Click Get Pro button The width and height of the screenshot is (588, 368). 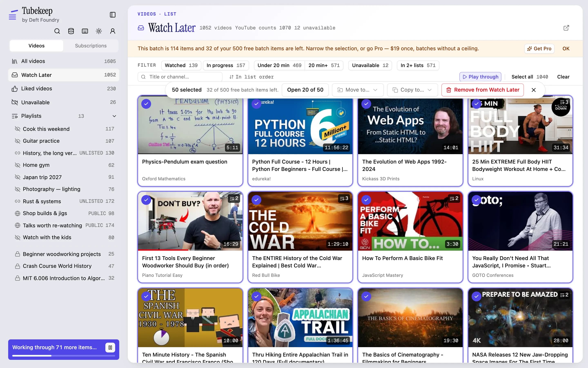point(539,49)
